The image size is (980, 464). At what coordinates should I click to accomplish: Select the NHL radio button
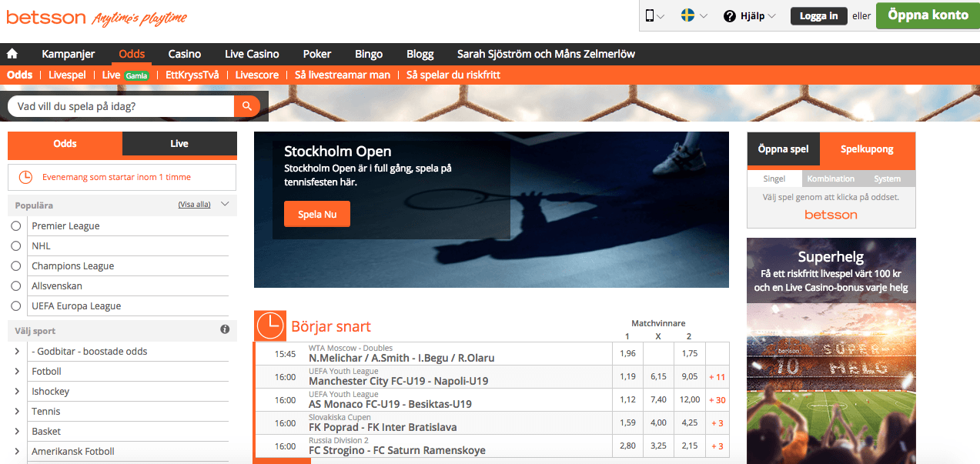click(x=16, y=246)
